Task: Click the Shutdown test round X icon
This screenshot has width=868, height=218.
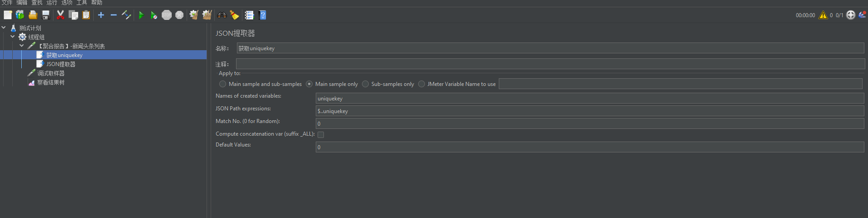Action: click(x=179, y=15)
